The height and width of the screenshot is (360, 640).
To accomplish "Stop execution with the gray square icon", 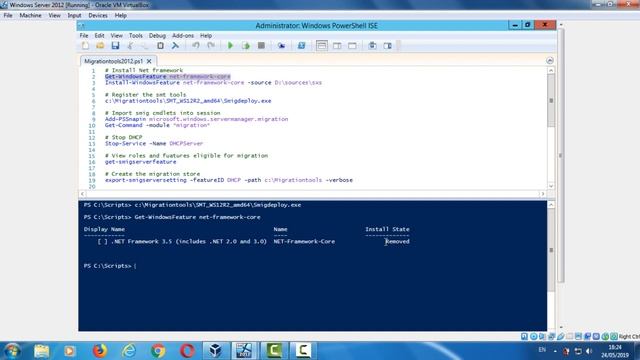I will pos(261,46).
